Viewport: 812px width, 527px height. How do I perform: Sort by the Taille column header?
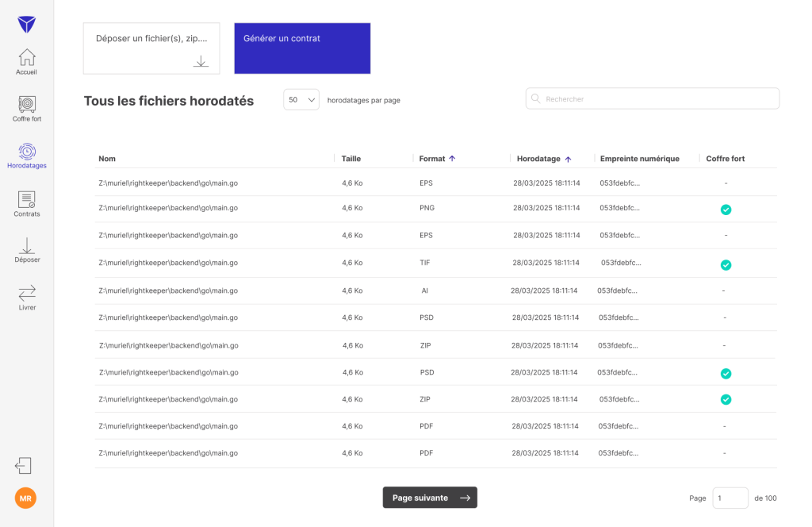point(351,159)
